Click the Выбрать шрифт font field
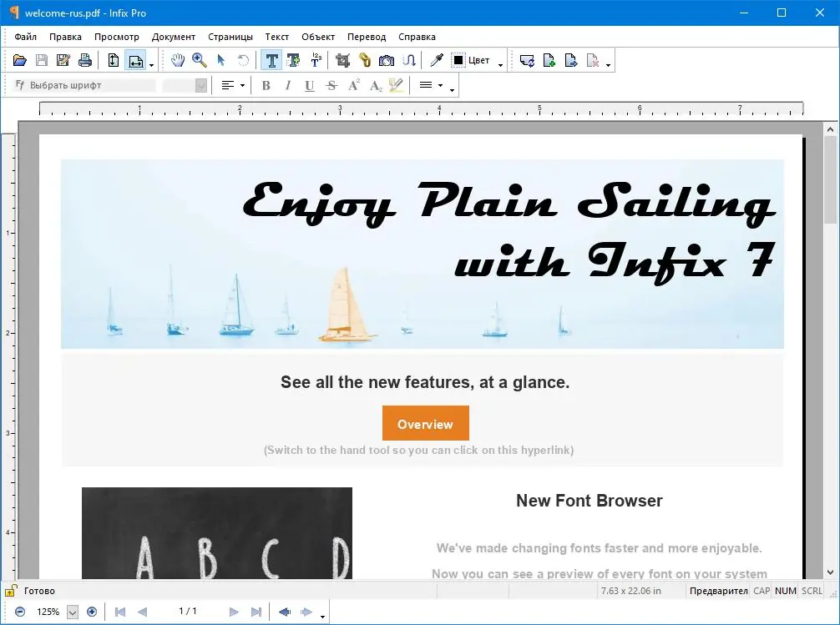This screenshot has width=840, height=625. [x=84, y=85]
